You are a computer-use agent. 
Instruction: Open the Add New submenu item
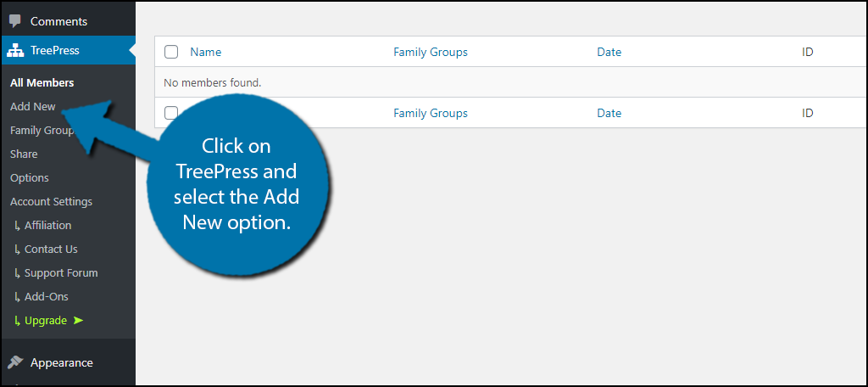click(33, 106)
